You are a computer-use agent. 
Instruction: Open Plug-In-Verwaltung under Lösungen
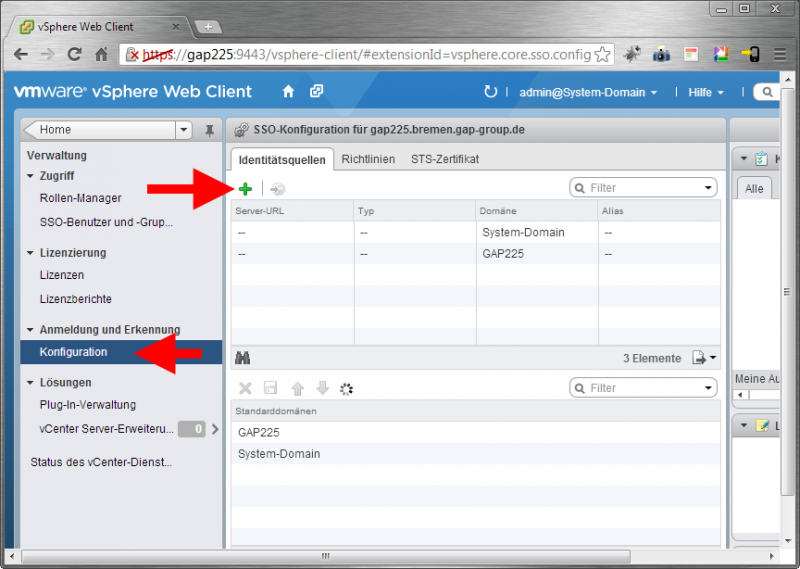click(87, 405)
